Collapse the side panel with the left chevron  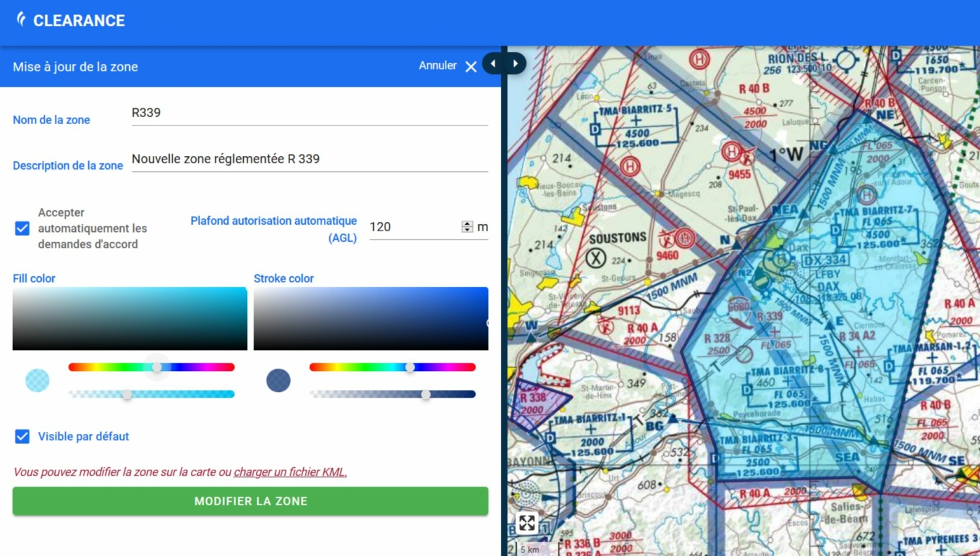tap(493, 63)
